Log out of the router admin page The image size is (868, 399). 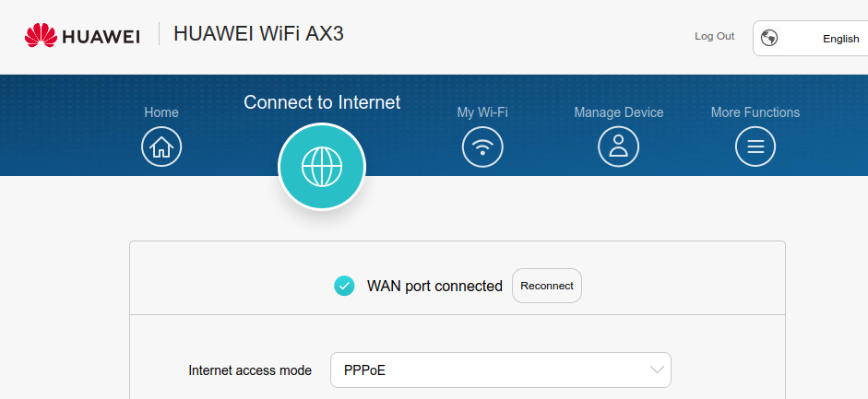pyautogui.click(x=714, y=36)
